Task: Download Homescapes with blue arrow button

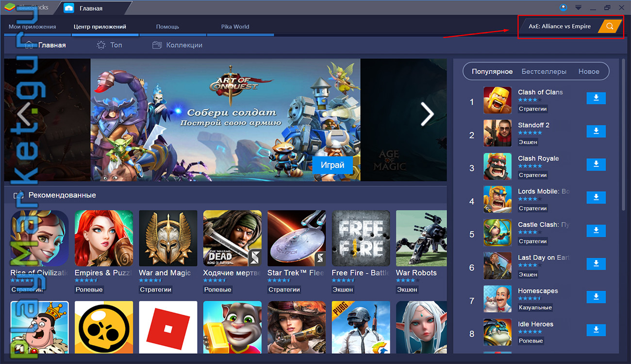Action: (596, 297)
